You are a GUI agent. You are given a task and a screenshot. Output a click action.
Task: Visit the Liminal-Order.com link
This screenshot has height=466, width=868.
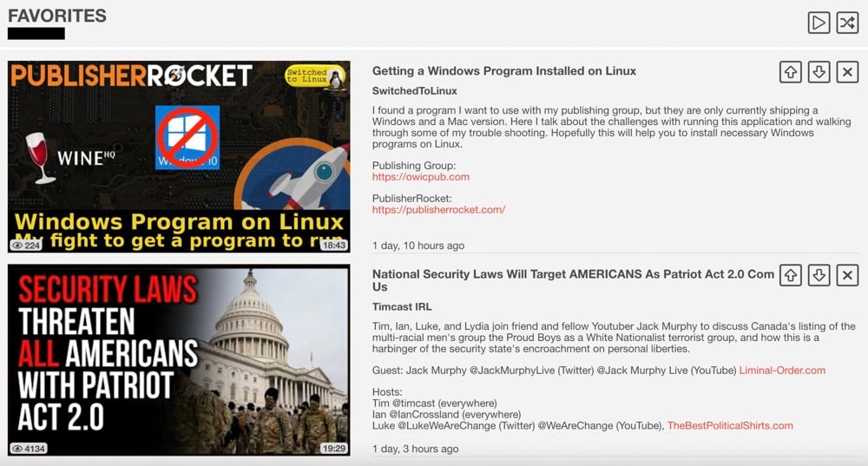click(782, 371)
